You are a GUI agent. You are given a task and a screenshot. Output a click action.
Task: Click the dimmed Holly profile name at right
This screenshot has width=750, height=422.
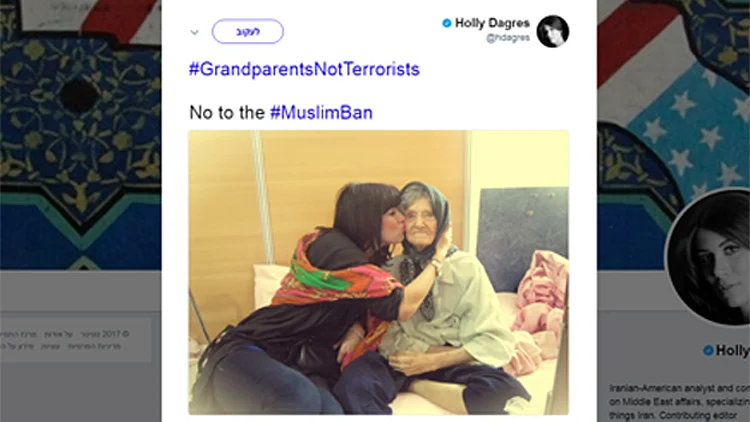pos(732,351)
